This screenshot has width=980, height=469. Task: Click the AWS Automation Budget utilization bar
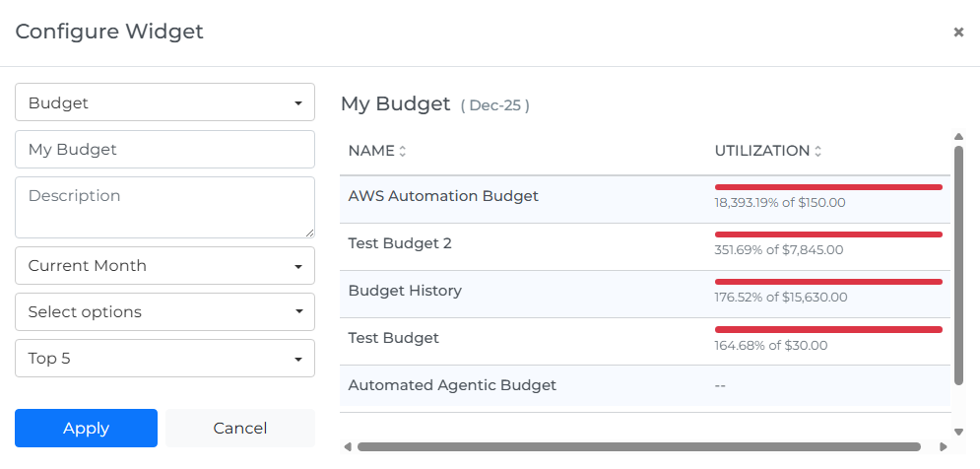(827, 186)
